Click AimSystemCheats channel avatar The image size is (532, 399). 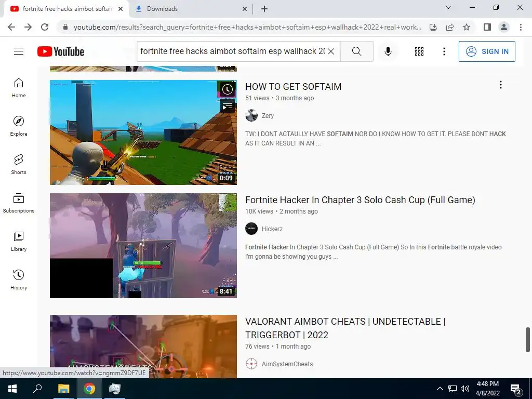coord(251,364)
